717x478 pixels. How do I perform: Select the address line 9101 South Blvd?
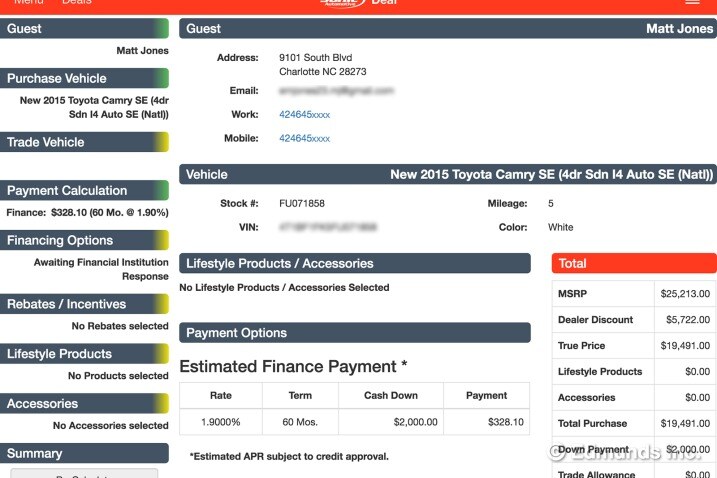(316, 58)
